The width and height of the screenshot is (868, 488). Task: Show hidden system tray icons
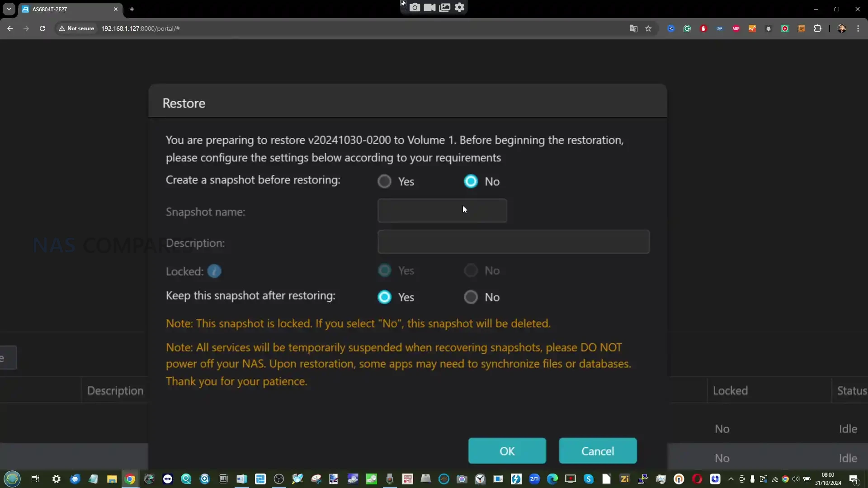(x=731, y=479)
